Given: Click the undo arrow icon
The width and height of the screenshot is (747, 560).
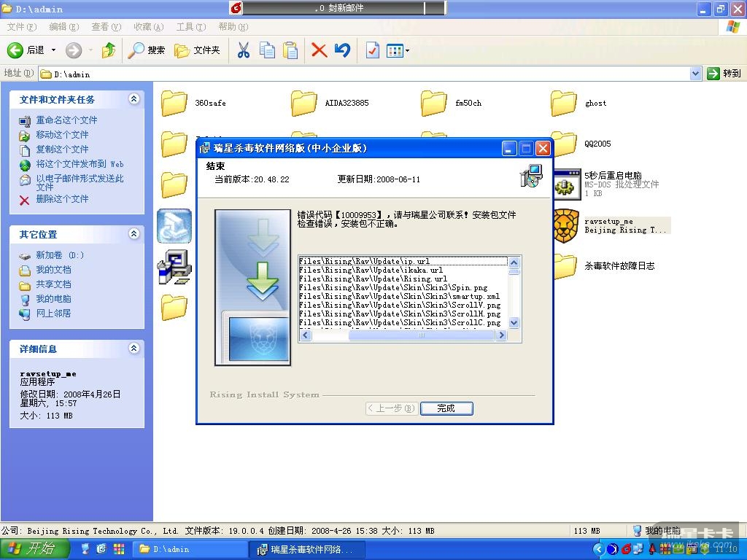Looking at the screenshot, I should [x=343, y=50].
